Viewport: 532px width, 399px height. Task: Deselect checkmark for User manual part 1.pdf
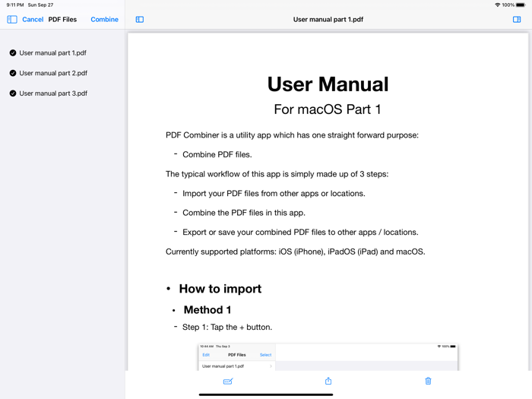(13, 53)
